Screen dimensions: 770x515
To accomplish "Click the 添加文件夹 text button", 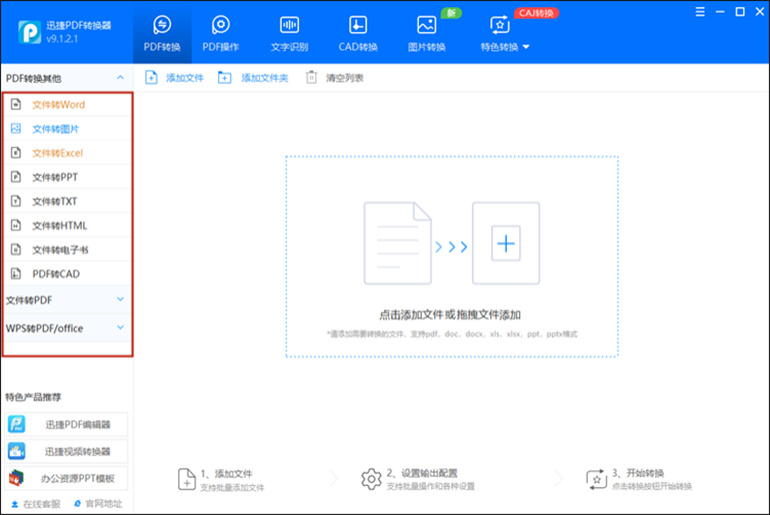I will click(265, 78).
